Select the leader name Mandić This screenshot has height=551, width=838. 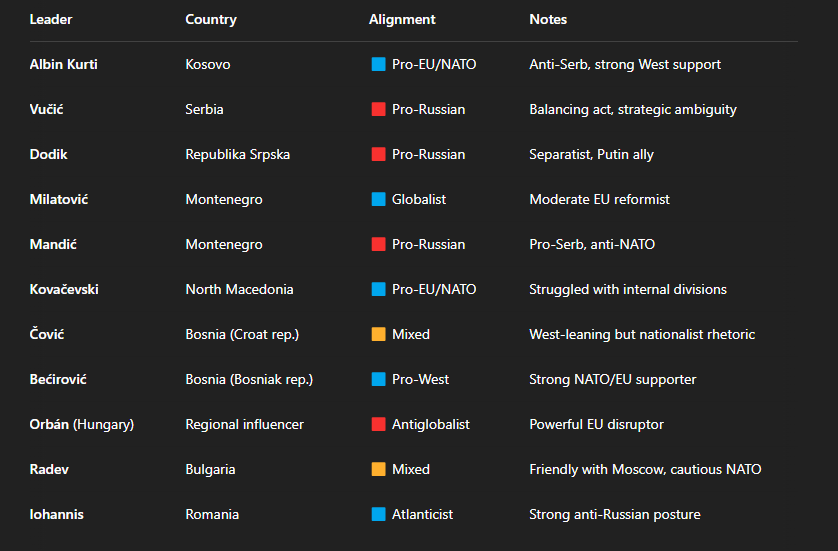53,244
